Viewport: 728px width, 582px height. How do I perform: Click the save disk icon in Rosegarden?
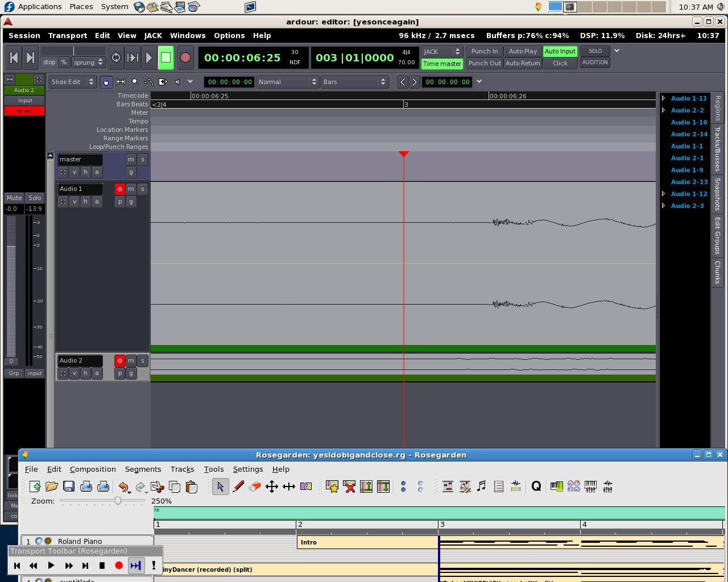point(69,487)
